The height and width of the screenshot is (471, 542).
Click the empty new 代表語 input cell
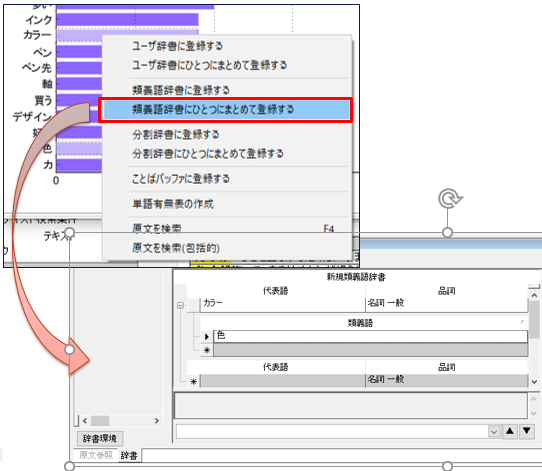[282, 381]
